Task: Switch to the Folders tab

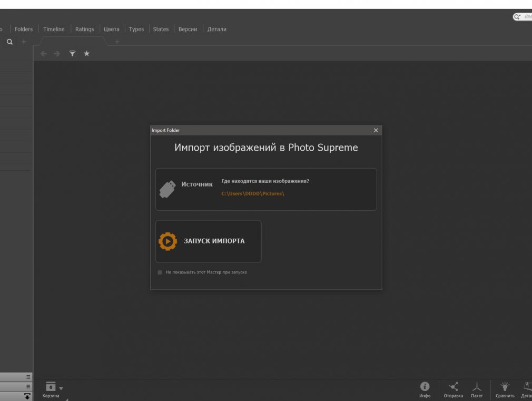Action: coord(24,29)
